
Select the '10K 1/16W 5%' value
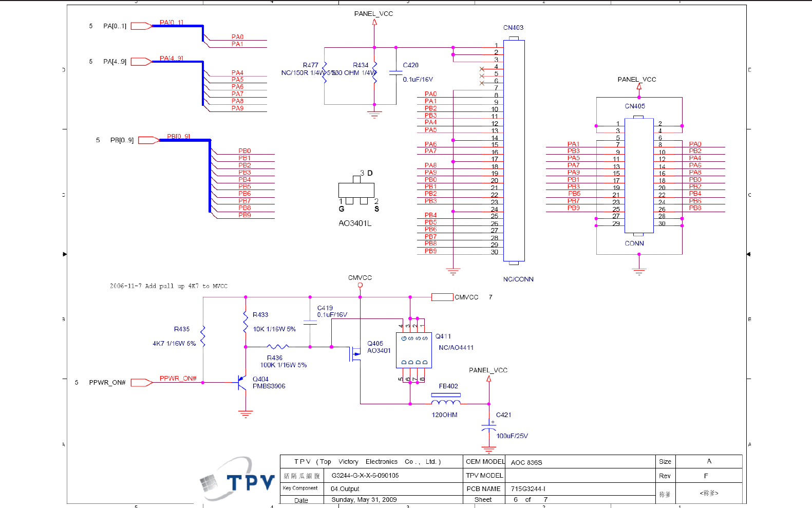click(274, 329)
